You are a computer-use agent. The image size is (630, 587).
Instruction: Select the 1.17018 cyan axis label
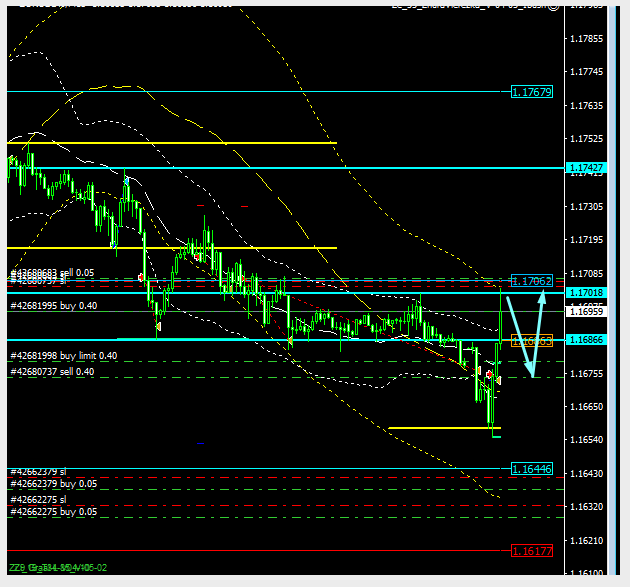point(586,292)
